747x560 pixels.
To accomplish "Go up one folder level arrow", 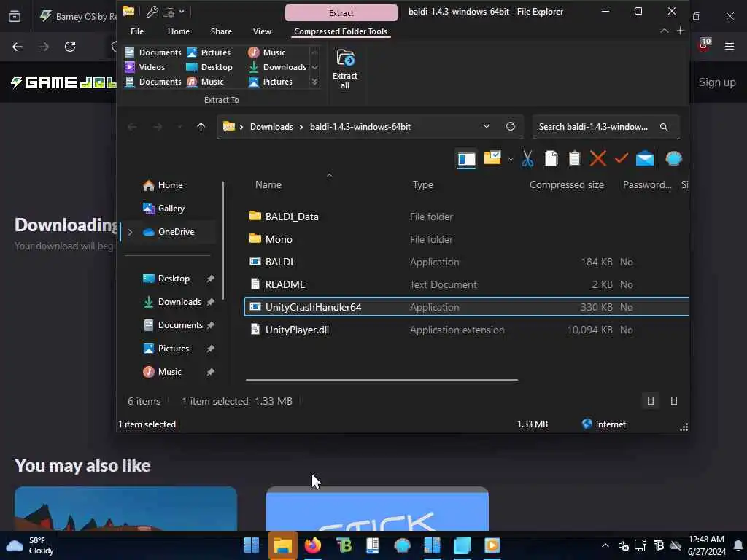I will point(201,127).
